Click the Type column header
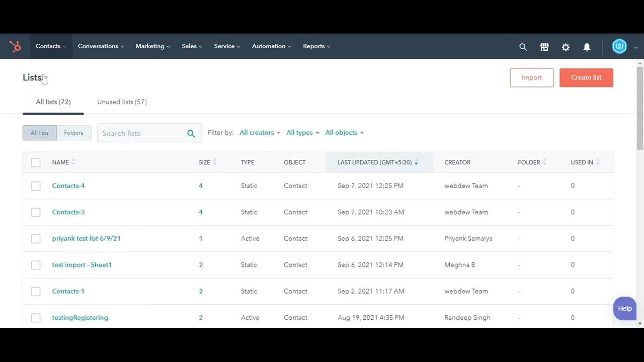 (248, 162)
